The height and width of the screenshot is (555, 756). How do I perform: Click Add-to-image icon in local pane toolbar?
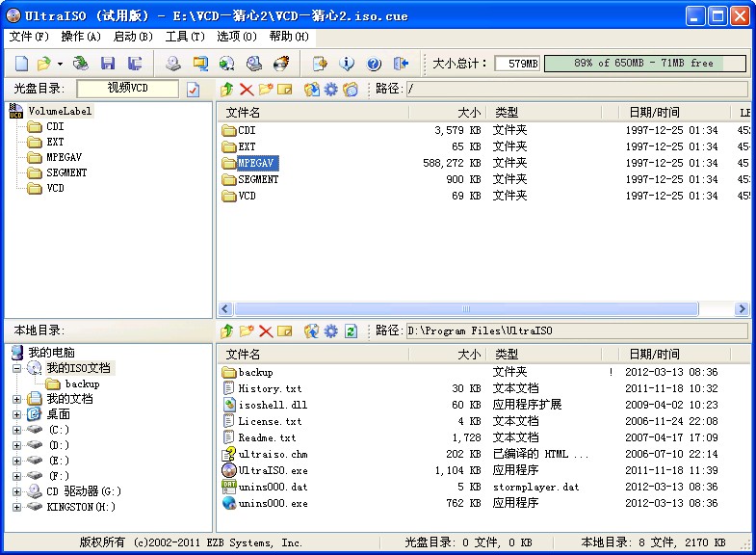[x=311, y=331]
